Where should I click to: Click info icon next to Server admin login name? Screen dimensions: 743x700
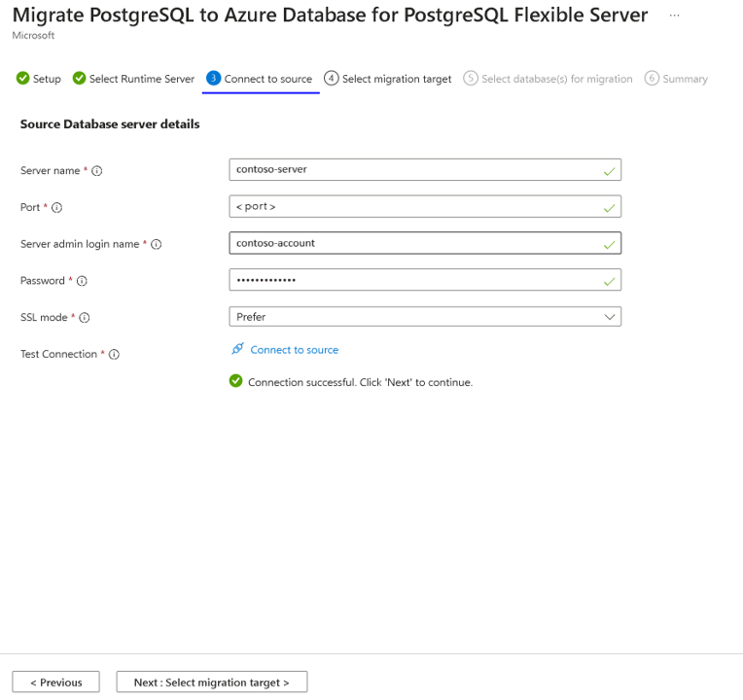click(157, 244)
